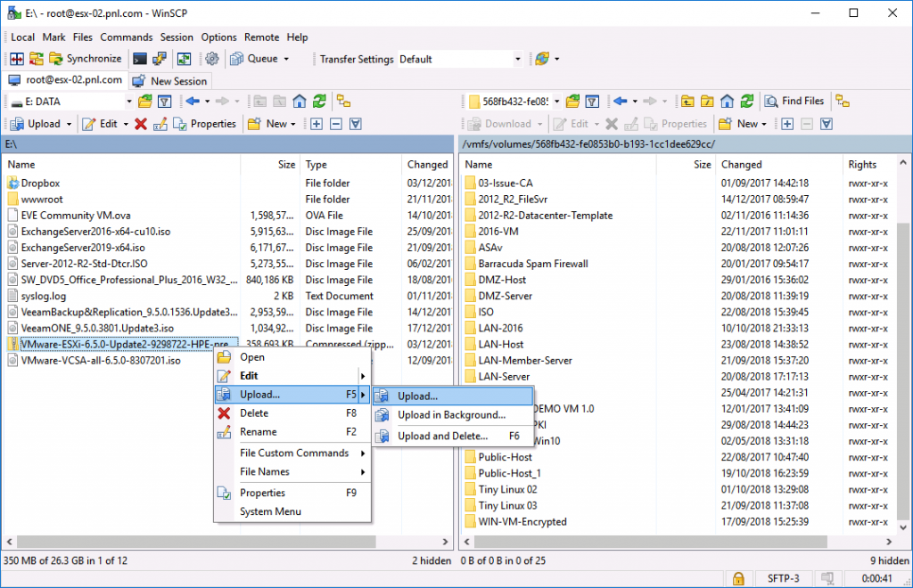Open the remote Home directory icon
This screenshot has width=913, height=588.
pyautogui.click(x=727, y=101)
